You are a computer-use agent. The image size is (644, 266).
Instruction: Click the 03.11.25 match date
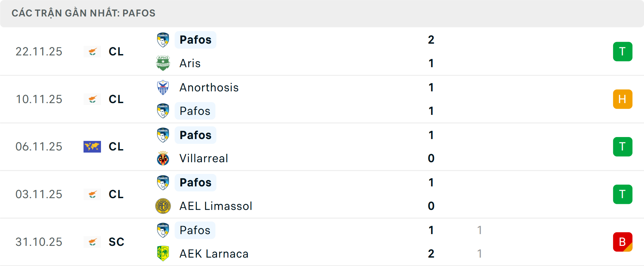[x=39, y=194]
